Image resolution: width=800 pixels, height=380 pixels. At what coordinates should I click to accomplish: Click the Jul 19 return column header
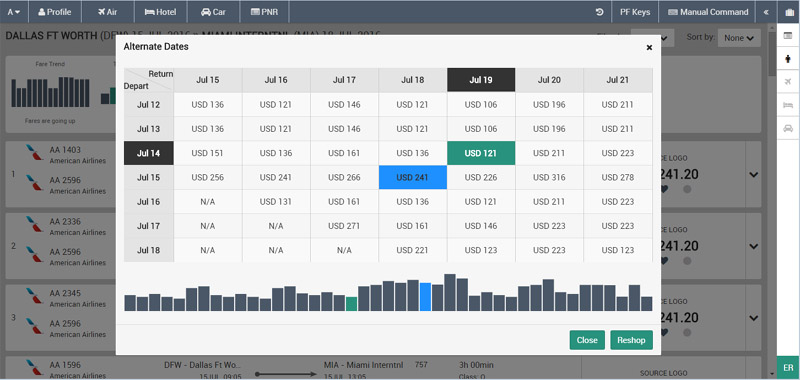[x=481, y=80]
